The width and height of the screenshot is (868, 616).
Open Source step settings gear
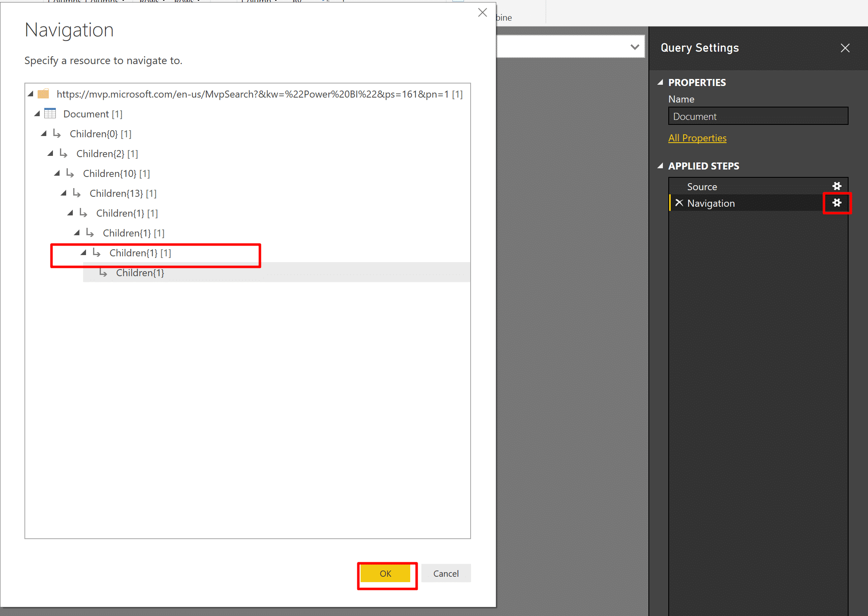[x=837, y=186]
